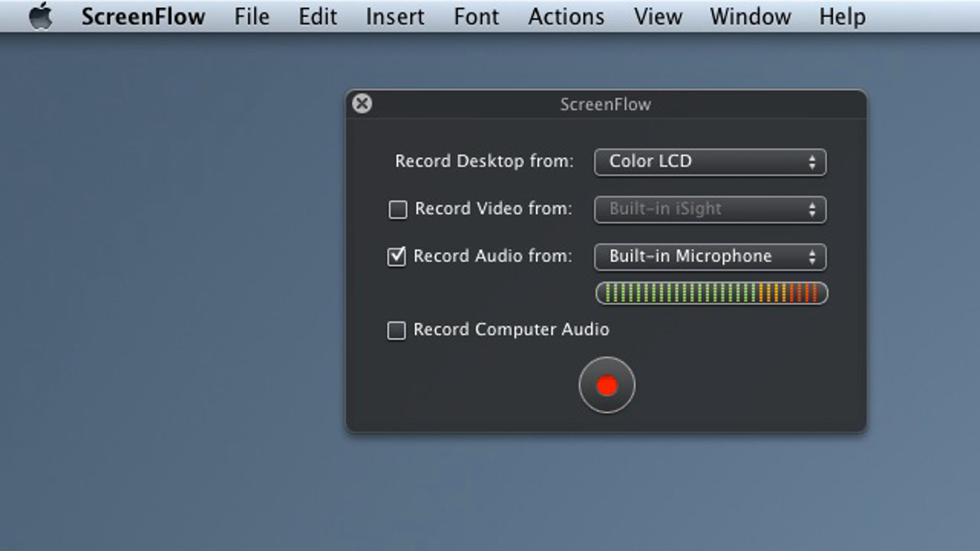This screenshot has width=980, height=551.
Task: Open the Apple menu
Action: pyautogui.click(x=41, y=17)
